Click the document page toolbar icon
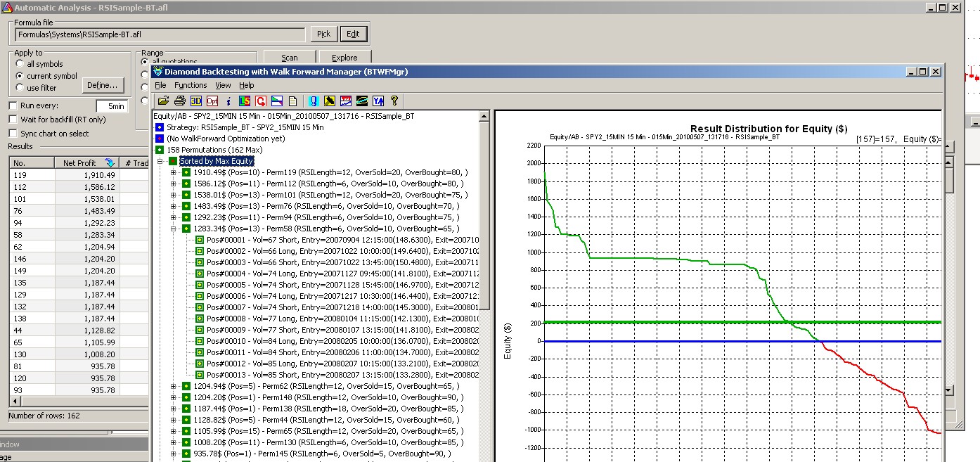The width and height of the screenshot is (980, 462). 293,101
